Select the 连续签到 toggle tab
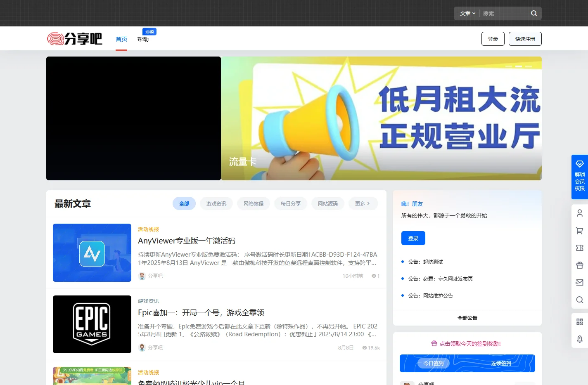Image resolution: width=588 pixels, height=385 pixels. (x=501, y=363)
